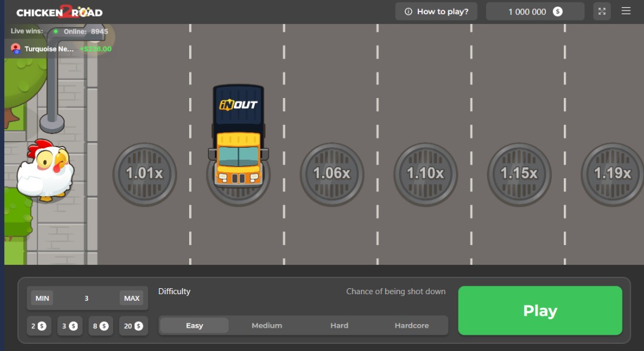Click the Chicken Road 2 logo

60,12
